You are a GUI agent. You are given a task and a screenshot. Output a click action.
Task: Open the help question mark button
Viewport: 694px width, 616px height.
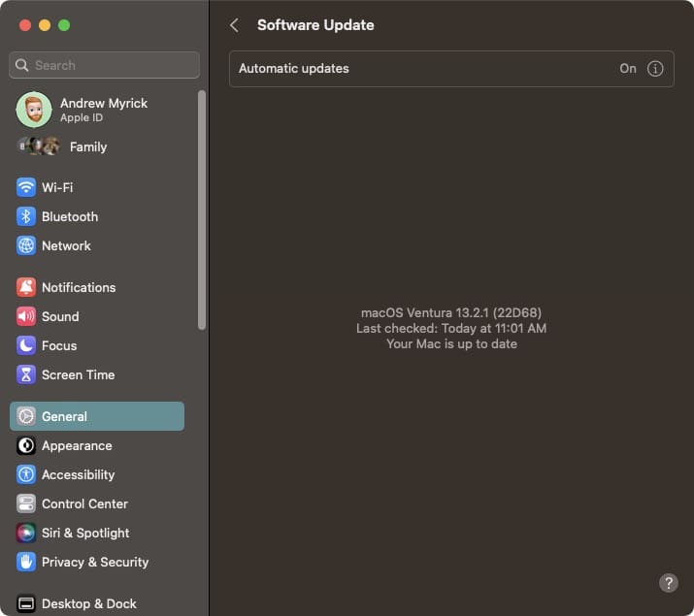(x=669, y=583)
